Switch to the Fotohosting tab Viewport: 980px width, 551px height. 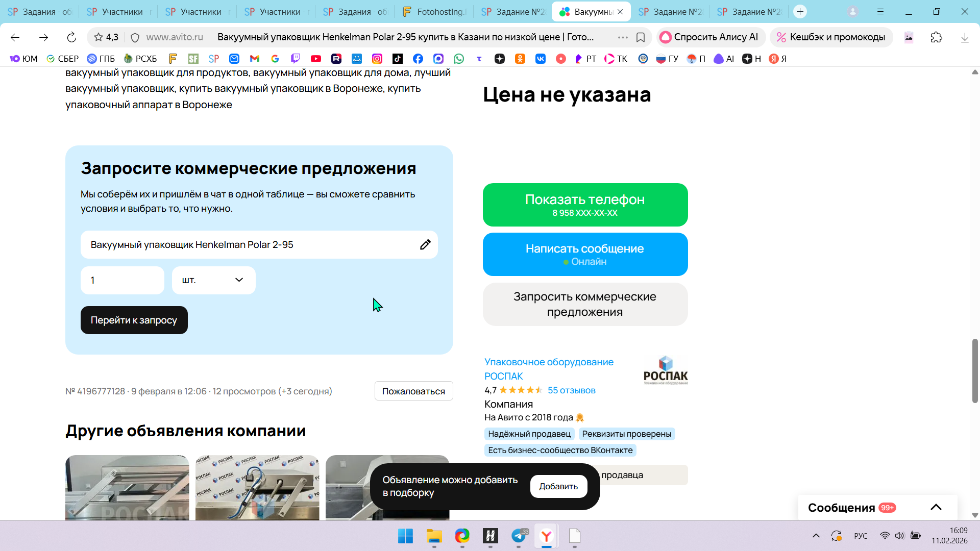tap(434, 11)
